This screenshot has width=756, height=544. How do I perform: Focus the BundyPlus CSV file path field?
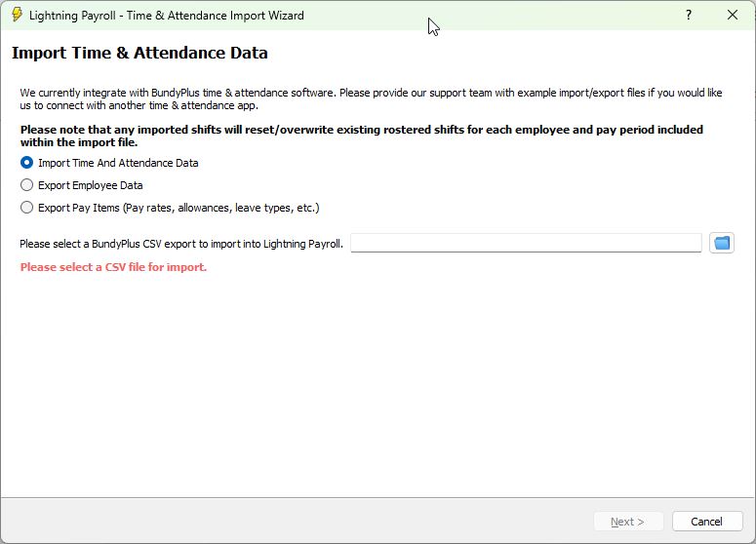[x=526, y=243]
